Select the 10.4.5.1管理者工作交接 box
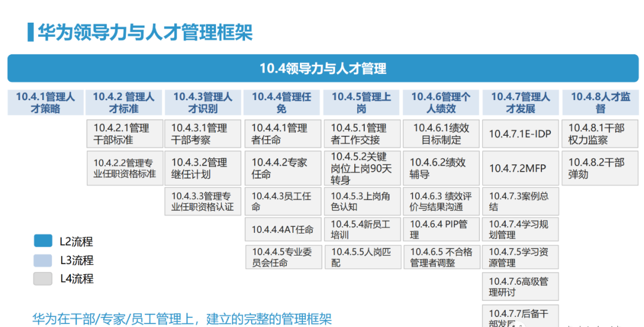The height and width of the screenshot is (327, 644). [x=363, y=134]
